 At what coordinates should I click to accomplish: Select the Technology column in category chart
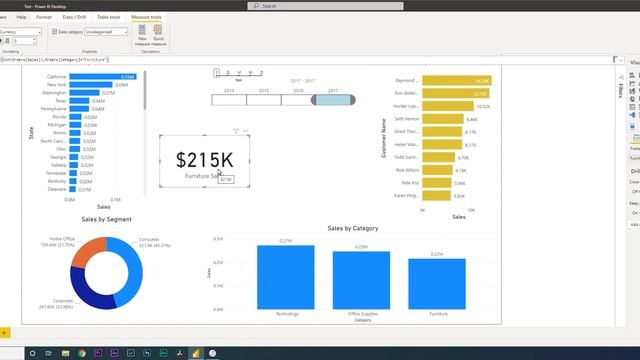pos(286,277)
